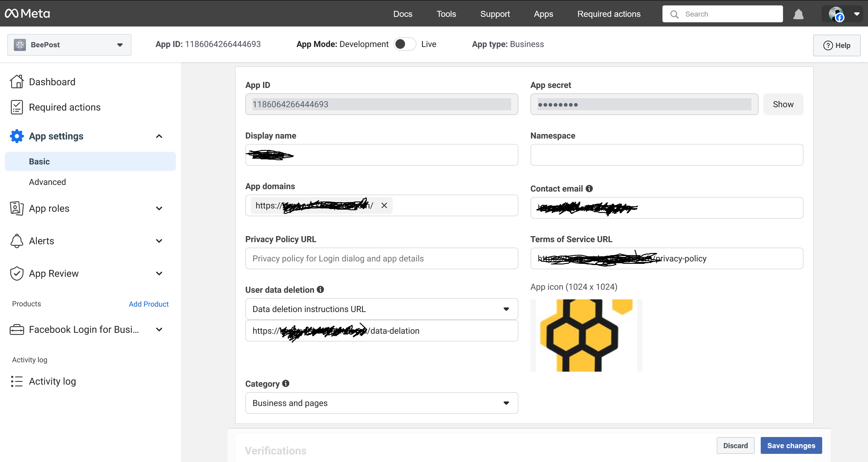The height and width of the screenshot is (462, 868).
Task: Click the App roles badge icon
Action: [x=17, y=208]
